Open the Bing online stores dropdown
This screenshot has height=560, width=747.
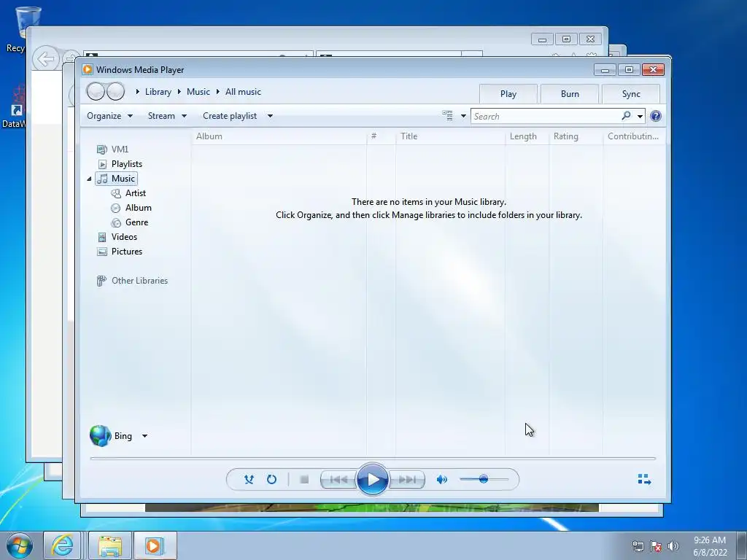[x=144, y=436]
